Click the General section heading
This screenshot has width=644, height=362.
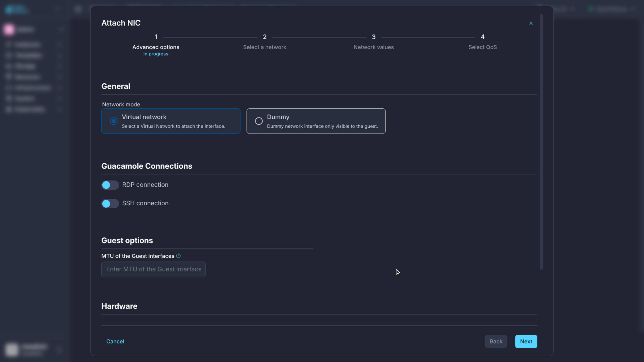[116, 86]
